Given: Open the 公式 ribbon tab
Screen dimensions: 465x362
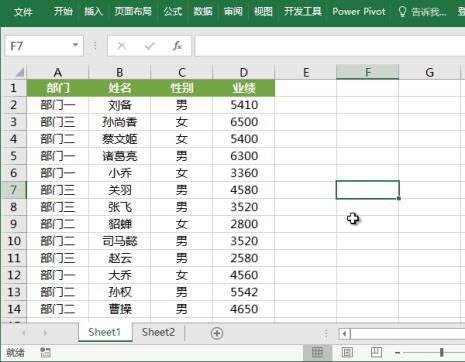Looking at the screenshot, I should click(x=173, y=12).
